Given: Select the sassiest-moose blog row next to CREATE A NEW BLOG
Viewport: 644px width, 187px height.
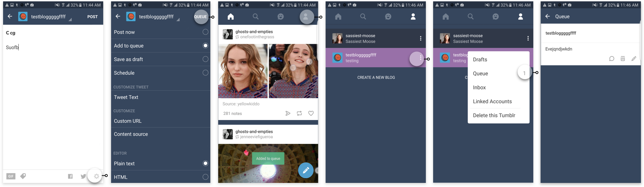Looking at the screenshot, I should (376, 38).
